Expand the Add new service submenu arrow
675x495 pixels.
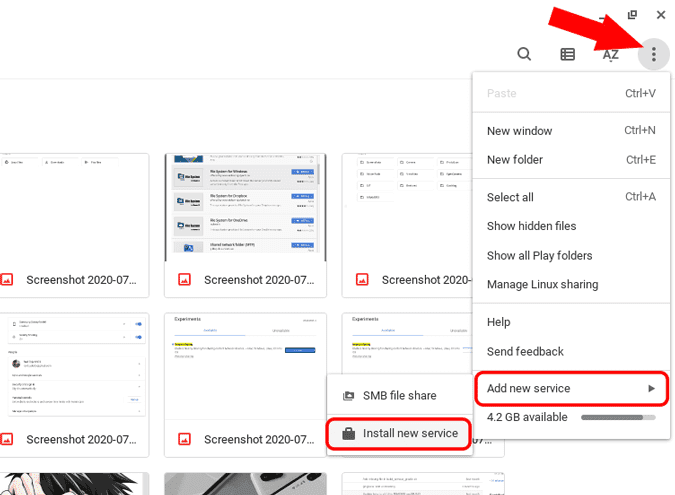[x=651, y=388]
